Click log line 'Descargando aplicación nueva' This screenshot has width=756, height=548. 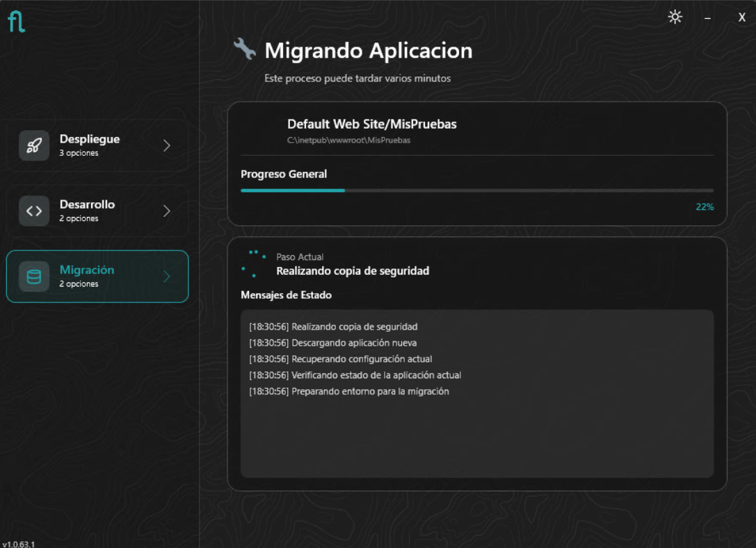[332, 343]
